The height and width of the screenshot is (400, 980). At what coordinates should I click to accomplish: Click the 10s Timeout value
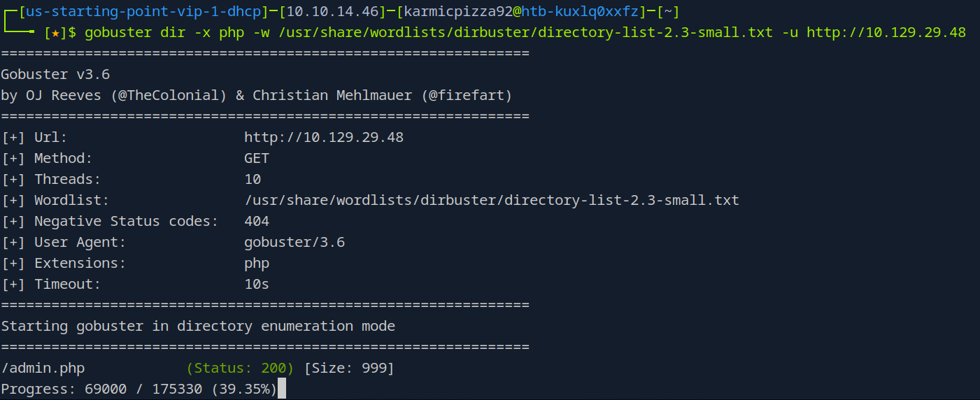(257, 284)
